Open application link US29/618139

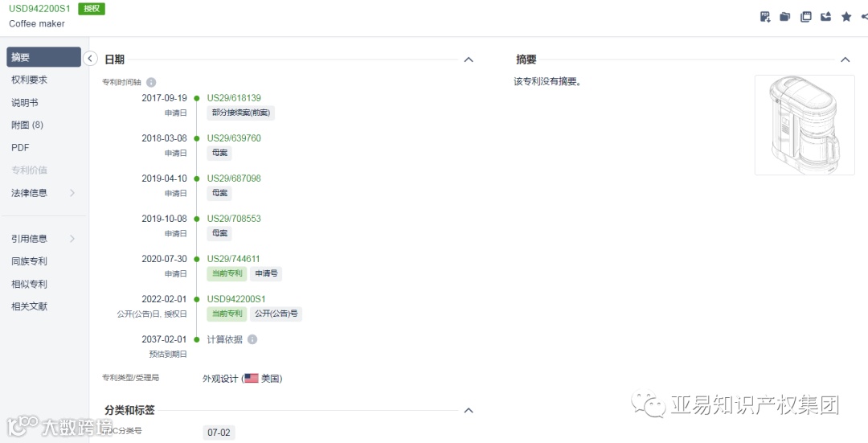[234, 98]
